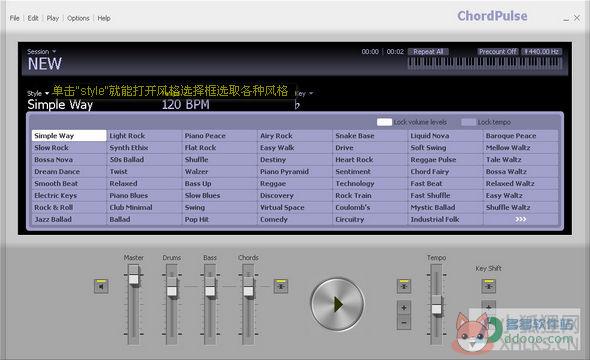Select the Light Rock style
The height and width of the screenshot is (360, 590).
(144, 136)
